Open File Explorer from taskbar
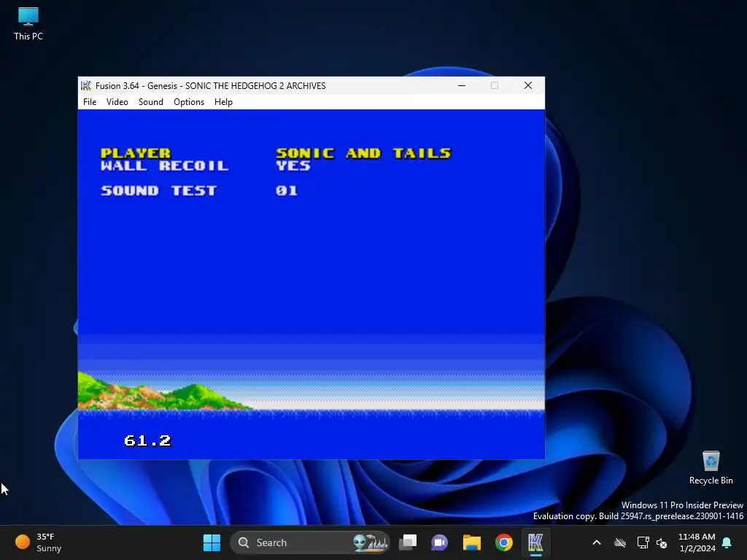 pos(472,542)
